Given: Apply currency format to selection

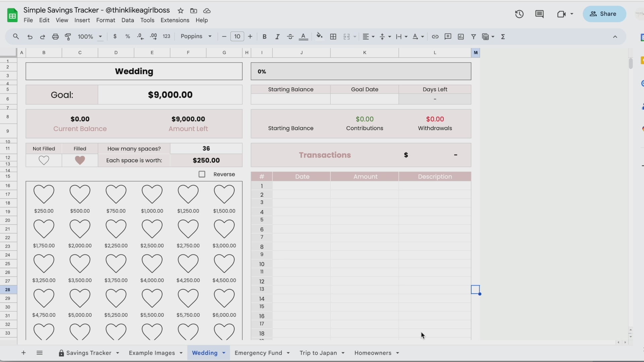Looking at the screenshot, I should coord(115,37).
